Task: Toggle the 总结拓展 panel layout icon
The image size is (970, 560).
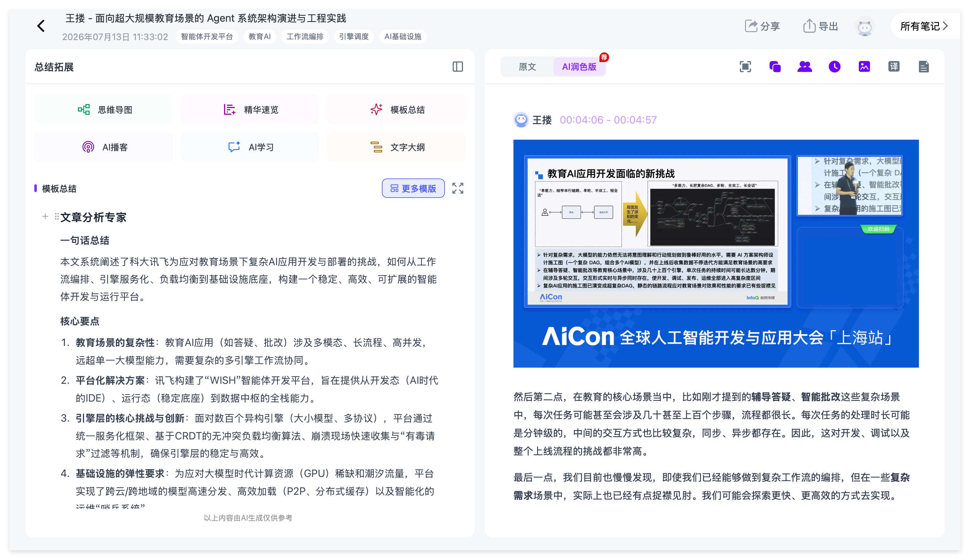Action: tap(457, 67)
